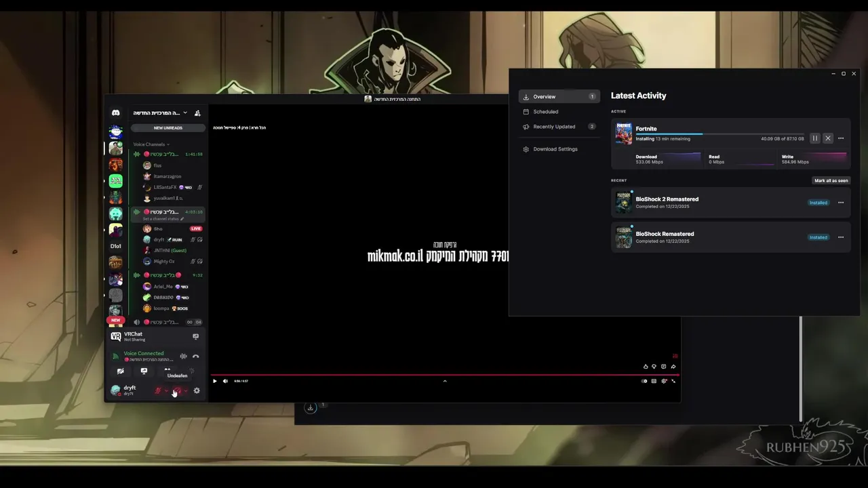Image resolution: width=868 pixels, height=488 pixels.
Task: Open video comments icon
Action: tap(663, 367)
